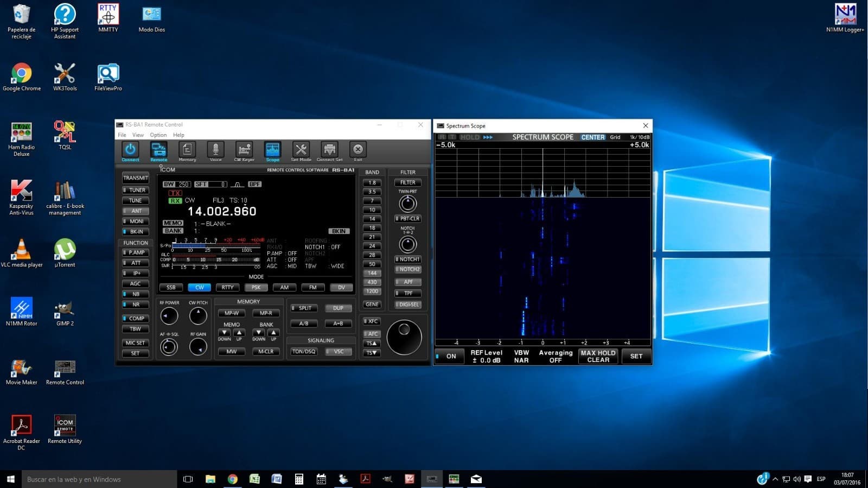Click SET button in Spectrum Scope
Viewport: 868px width, 488px height.
[636, 356]
